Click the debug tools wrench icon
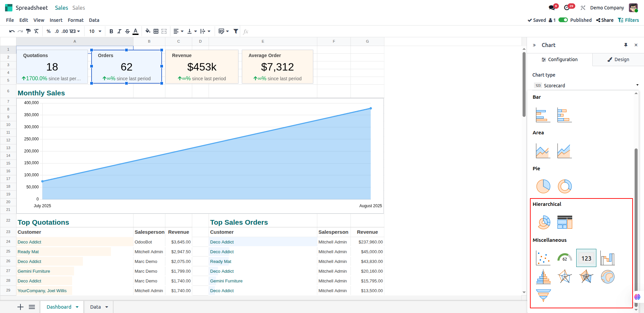 pos(583,8)
